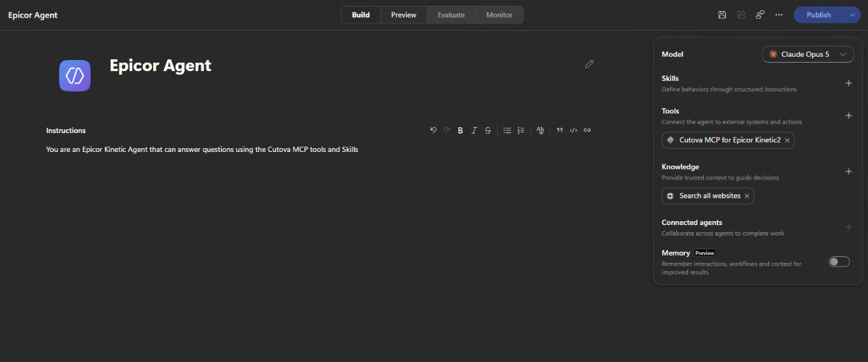The height and width of the screenshot is (362, 868).
Task: Click the Epicor Agent purple logo icon
Action: pyautogui.click(x=75, y=76)
